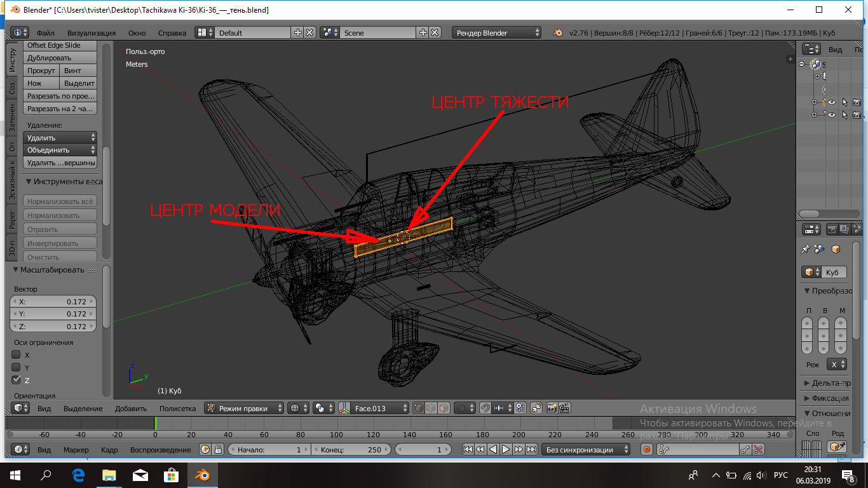
Task: Open the Рендер Blender engine dropdown
Action: click(x=497, y=32)
